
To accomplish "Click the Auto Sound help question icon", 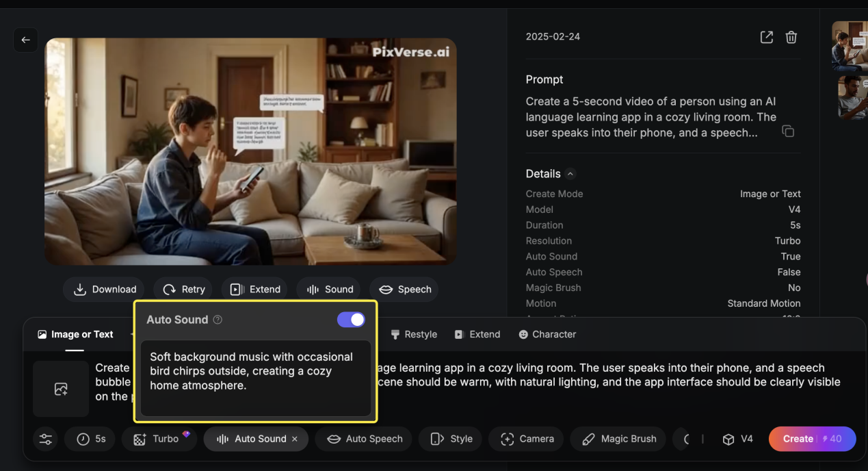I will click(x=218, y=320).
